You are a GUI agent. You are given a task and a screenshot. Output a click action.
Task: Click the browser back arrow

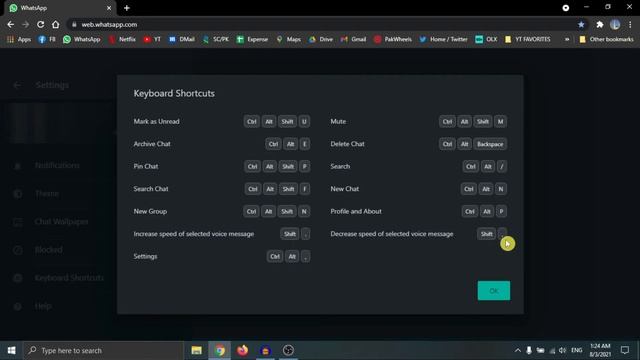click(11, 24)
